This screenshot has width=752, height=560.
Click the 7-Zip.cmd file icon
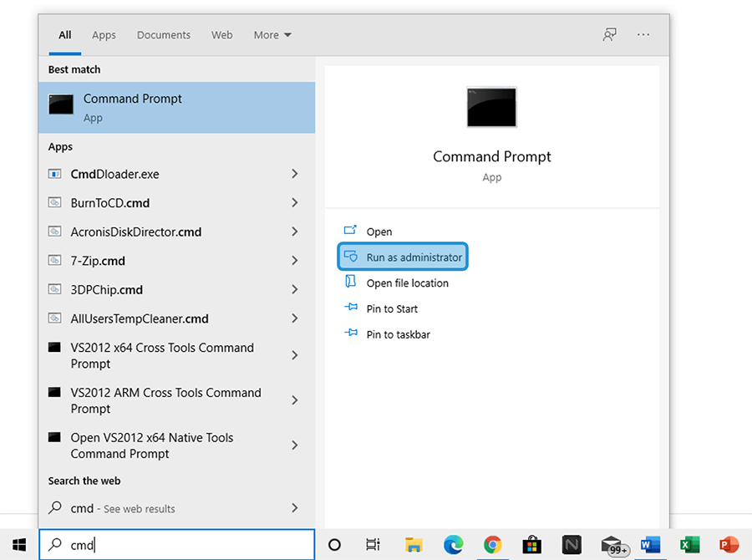(x=54, y=261)
